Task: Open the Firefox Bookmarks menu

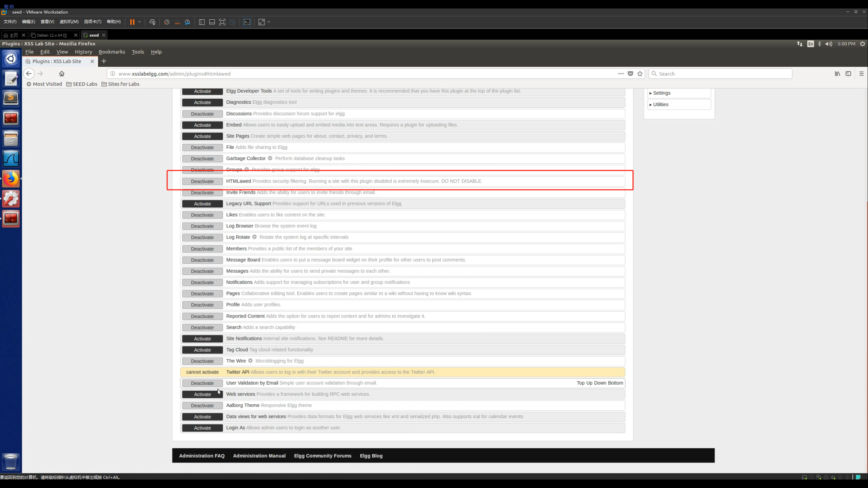Action: (x=112, y=52)
